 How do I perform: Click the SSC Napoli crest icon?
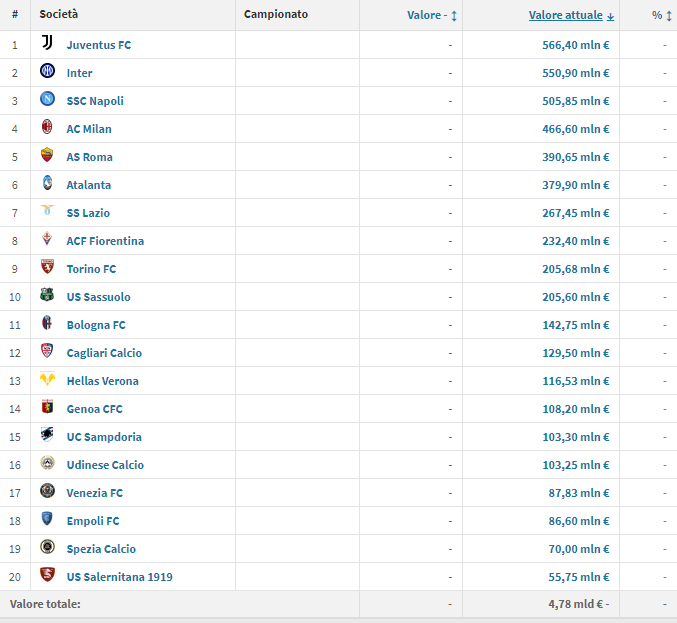47,100
